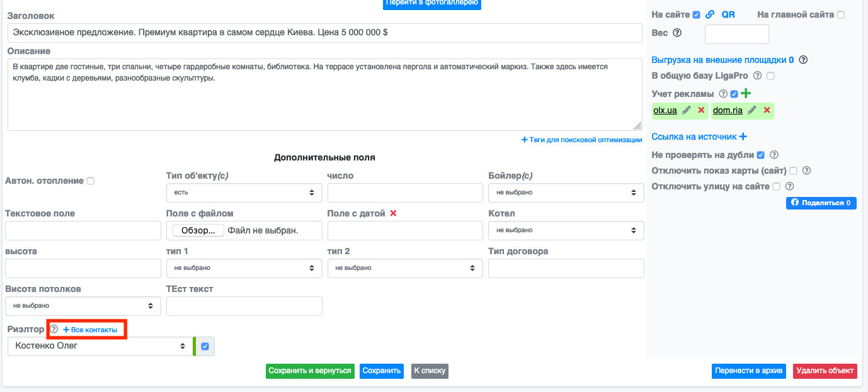Click the red Удалить объект button
The height and width of the screenshot is (392, 868).
pos(825,371)
